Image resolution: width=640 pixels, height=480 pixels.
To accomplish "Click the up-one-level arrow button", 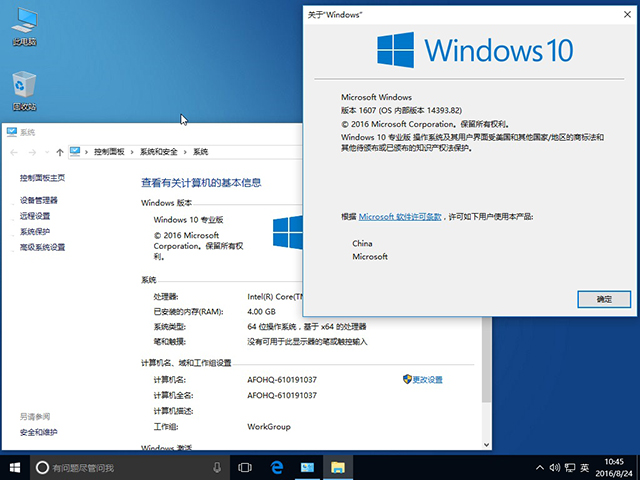I will (x=60, y=152).
